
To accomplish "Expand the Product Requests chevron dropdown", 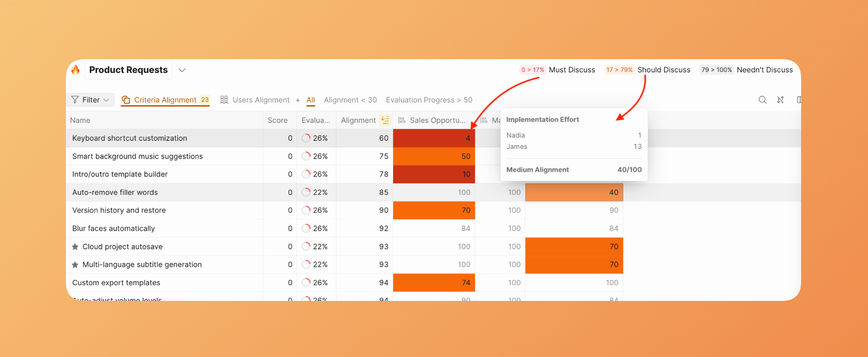I will click(182, 70).
